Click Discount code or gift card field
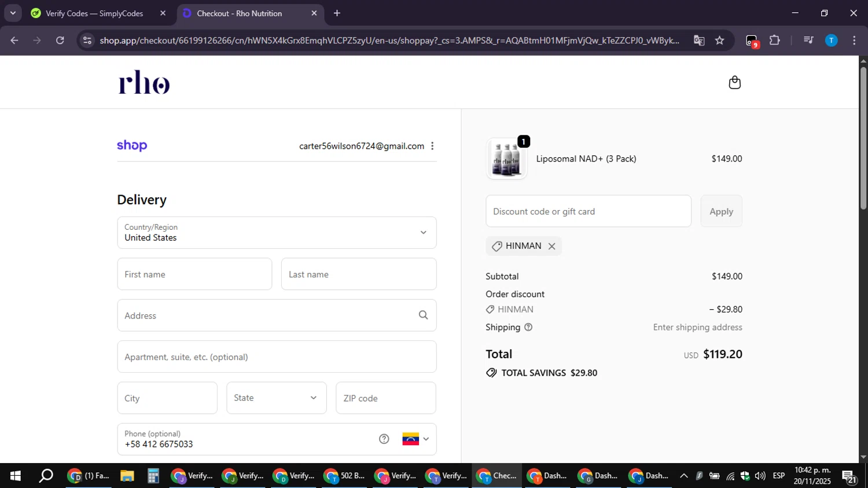 [589, 211]
